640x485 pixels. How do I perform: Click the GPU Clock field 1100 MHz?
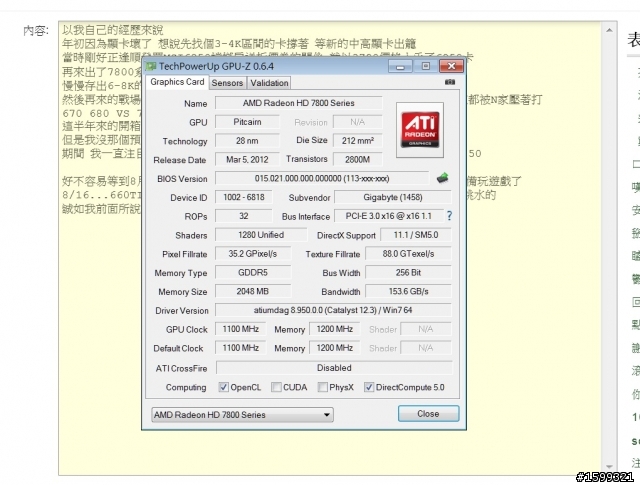click(x=240, y=329)
